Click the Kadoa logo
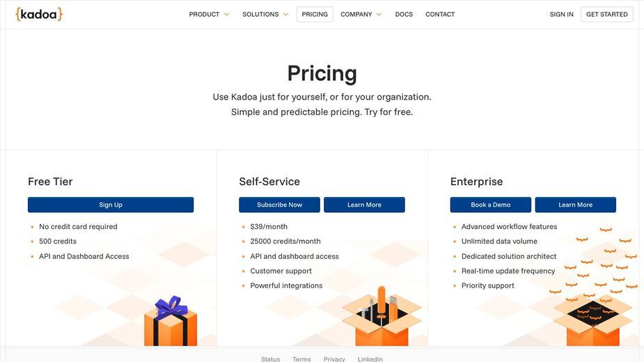 [x=39, y=15]
